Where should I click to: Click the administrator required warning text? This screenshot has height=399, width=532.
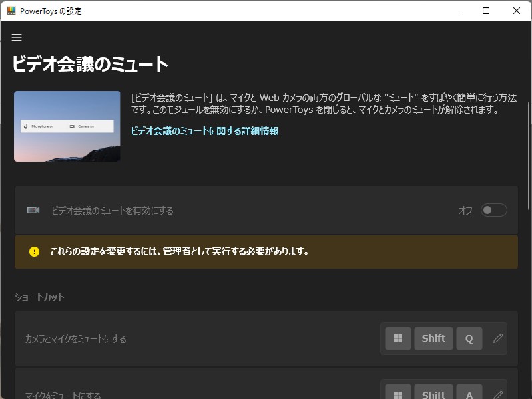180,251
